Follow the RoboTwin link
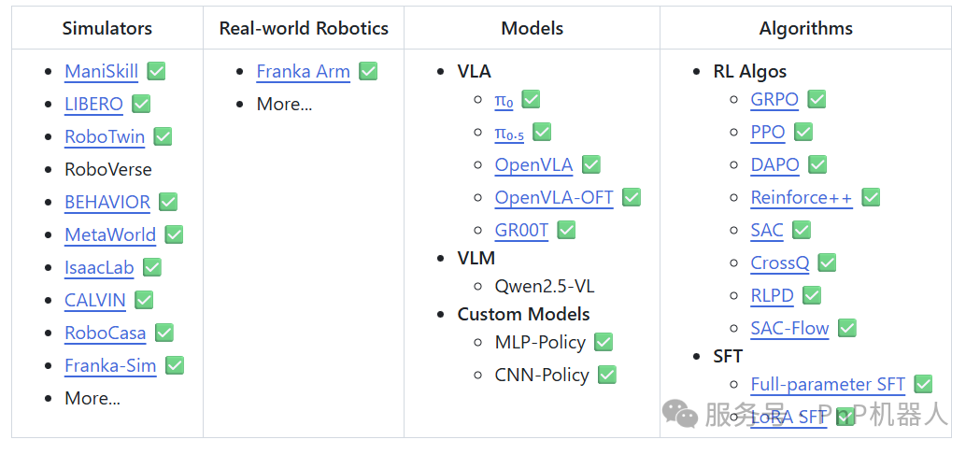980x454 pixels. [x=105, y=136]
